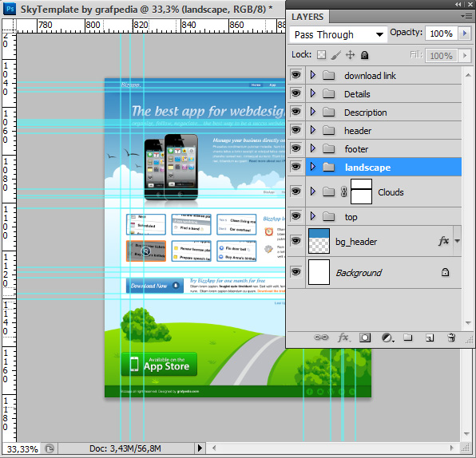Hide the Background layer eye icon
Viewport: 476px width, 458px height.
[x=296, y=272]
